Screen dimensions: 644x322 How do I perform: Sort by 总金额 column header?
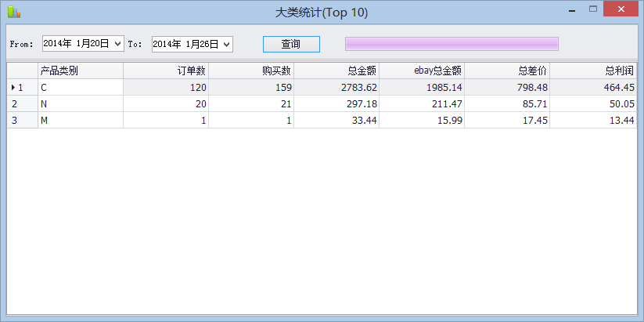point(336,71)
